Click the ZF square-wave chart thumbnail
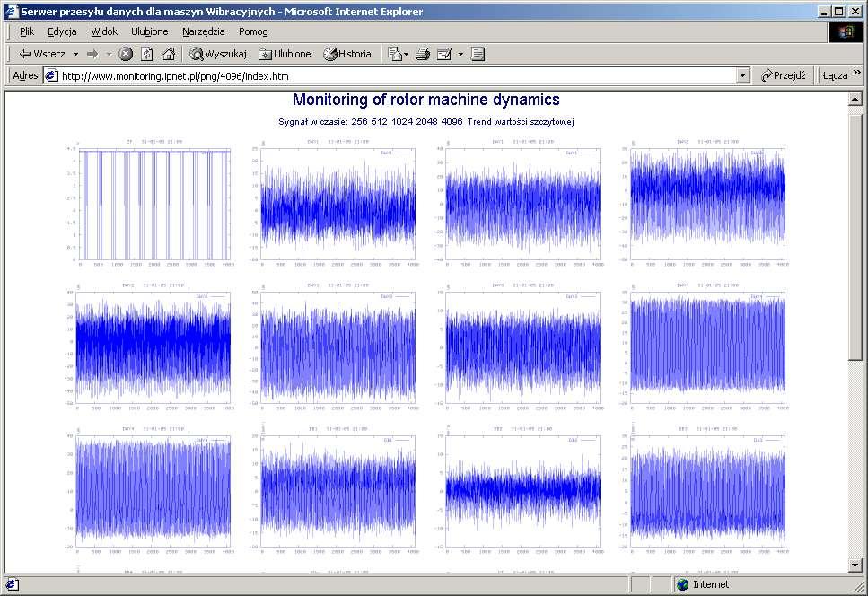This screenshot has width=868, height=596. [150, 204]
